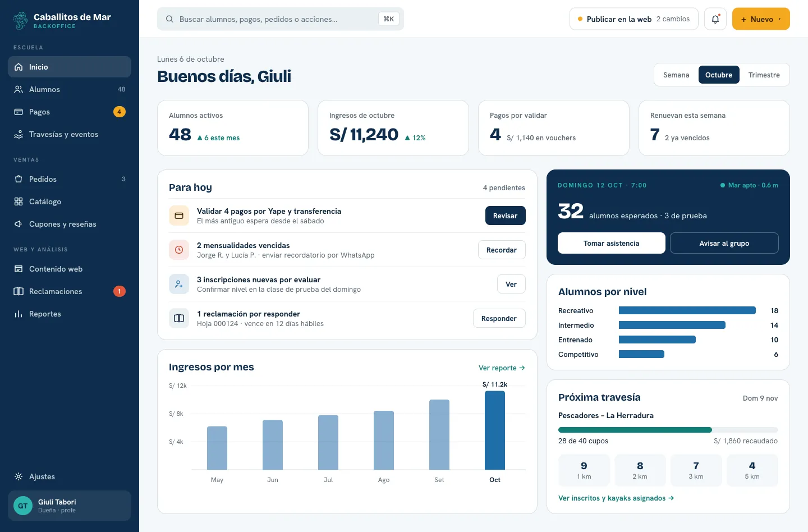Click the clock icon beside mensualidades vencidas
The height and width of the screenshot is (532, 808).
coord(179,250)
